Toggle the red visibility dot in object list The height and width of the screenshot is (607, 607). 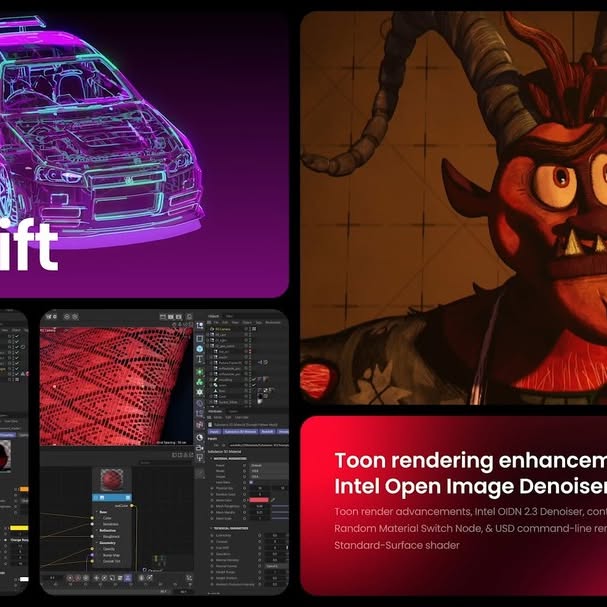250,351
